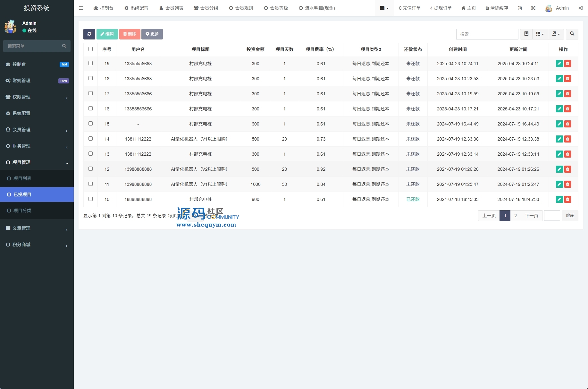Screen dimensions: 588x389
Task: Click the green edit icon for row 10
Action: 559,199
